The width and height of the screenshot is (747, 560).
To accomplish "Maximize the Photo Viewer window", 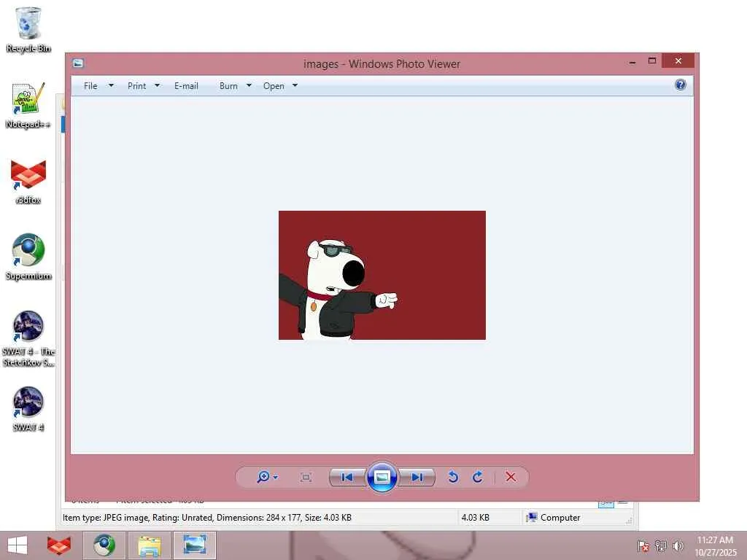I will (652, 61).
